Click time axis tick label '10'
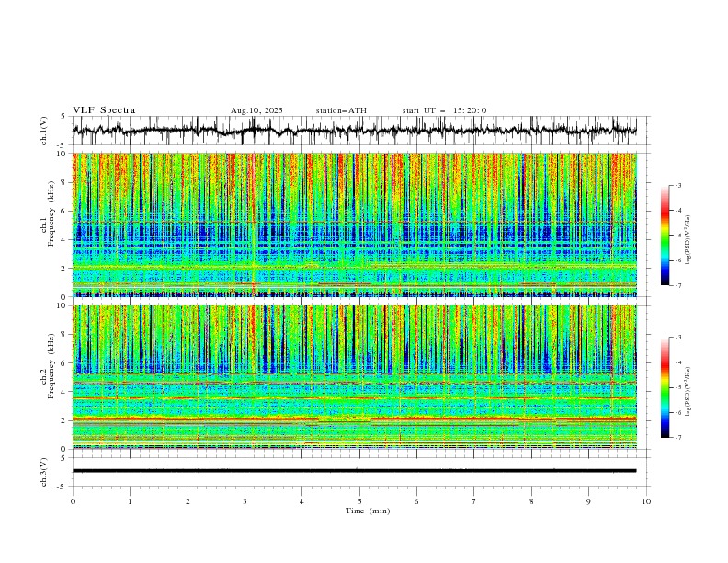The height and width of the screenshot is (563, 728). click(646, 501)
